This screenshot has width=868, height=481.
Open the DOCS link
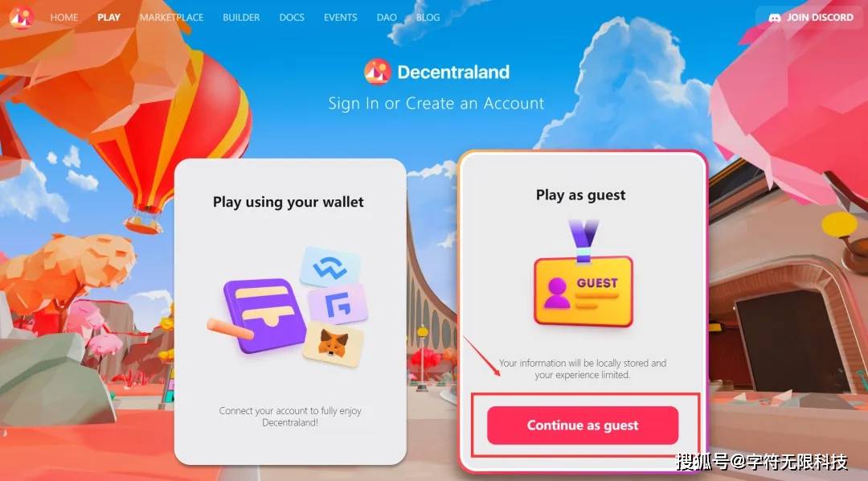(292, 17)
